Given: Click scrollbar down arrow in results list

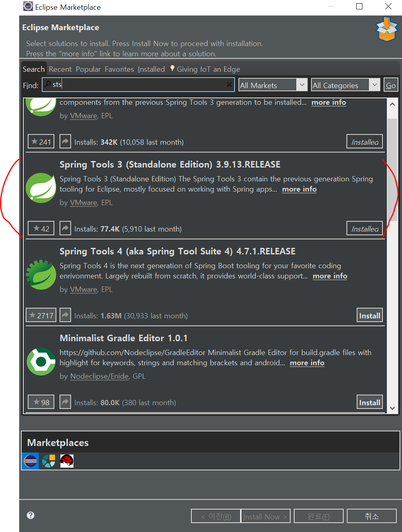Looking at the screenshot, I should [392, 408].
